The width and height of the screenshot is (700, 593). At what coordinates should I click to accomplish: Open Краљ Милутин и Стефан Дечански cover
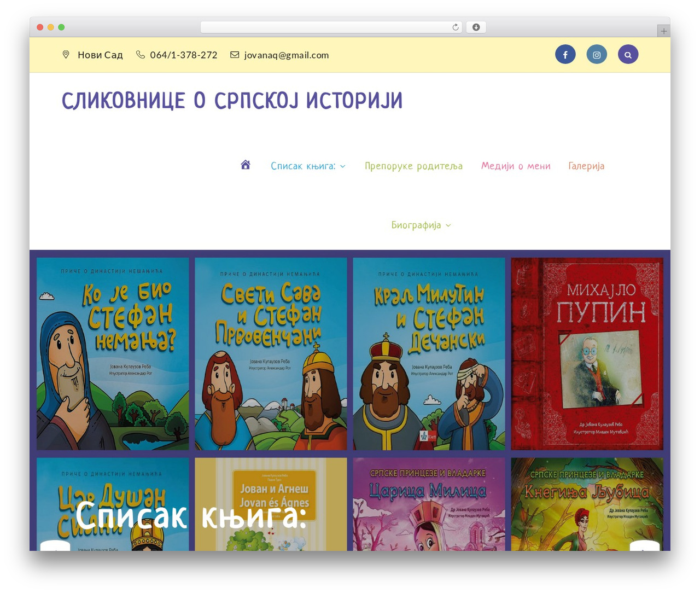(429, 354)
